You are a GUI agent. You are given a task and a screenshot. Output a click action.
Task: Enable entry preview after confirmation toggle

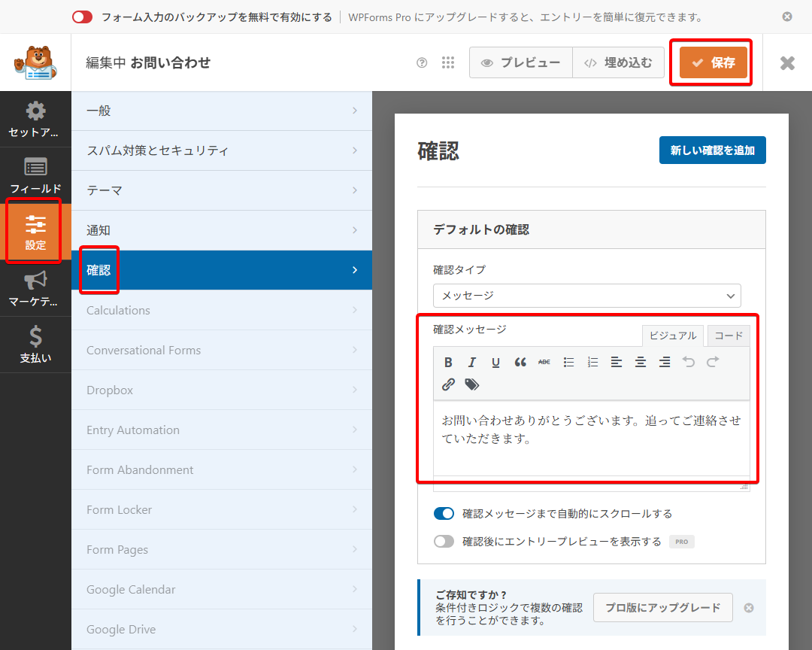[444, 542]
